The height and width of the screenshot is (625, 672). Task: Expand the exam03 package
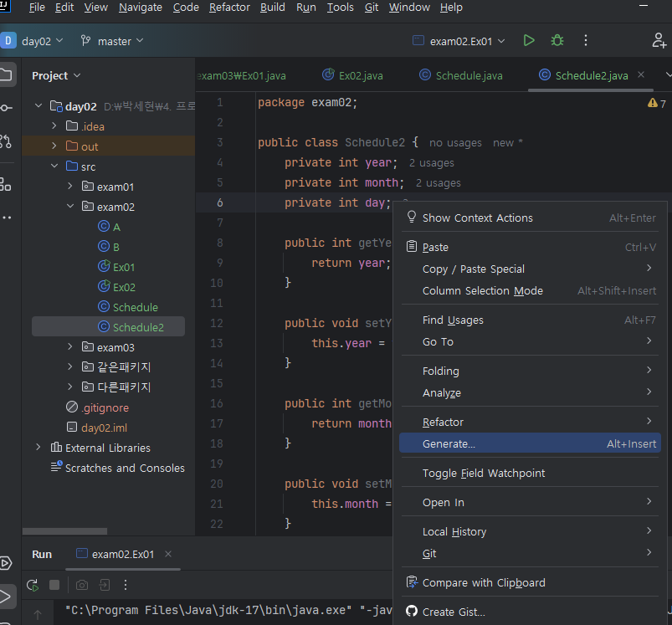(x=70, y=346)
